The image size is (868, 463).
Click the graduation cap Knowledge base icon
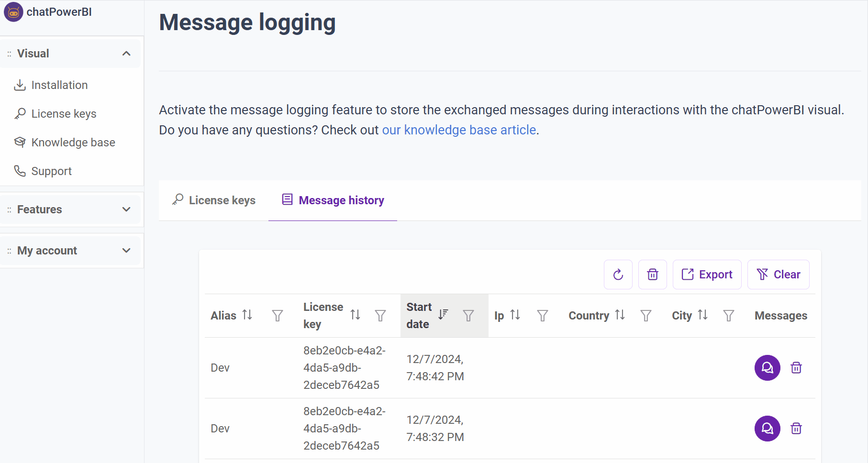click(x=20, y=142)
